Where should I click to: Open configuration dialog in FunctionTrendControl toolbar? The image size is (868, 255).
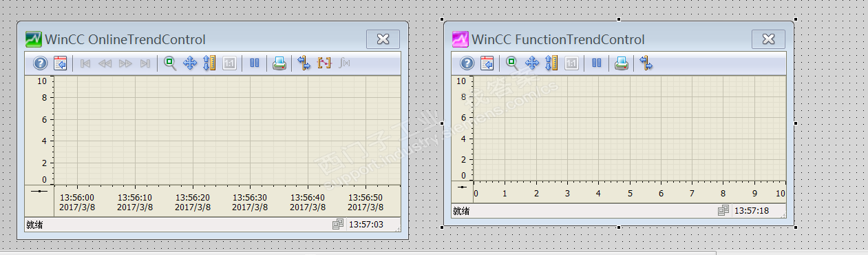click(487, 63)
